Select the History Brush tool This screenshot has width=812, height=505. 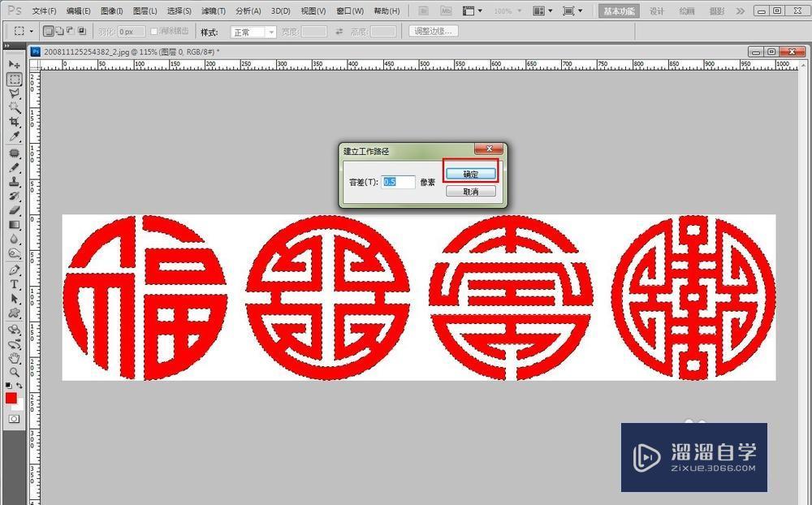click(14, 196)
